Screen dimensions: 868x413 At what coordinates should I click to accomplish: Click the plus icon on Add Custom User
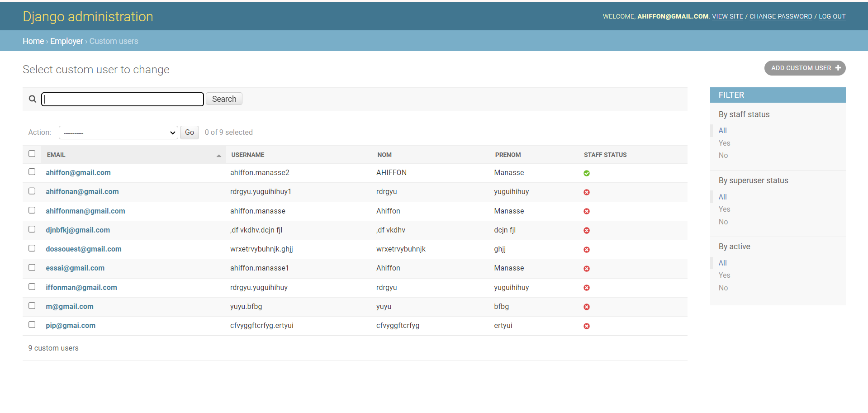(838, 68)
